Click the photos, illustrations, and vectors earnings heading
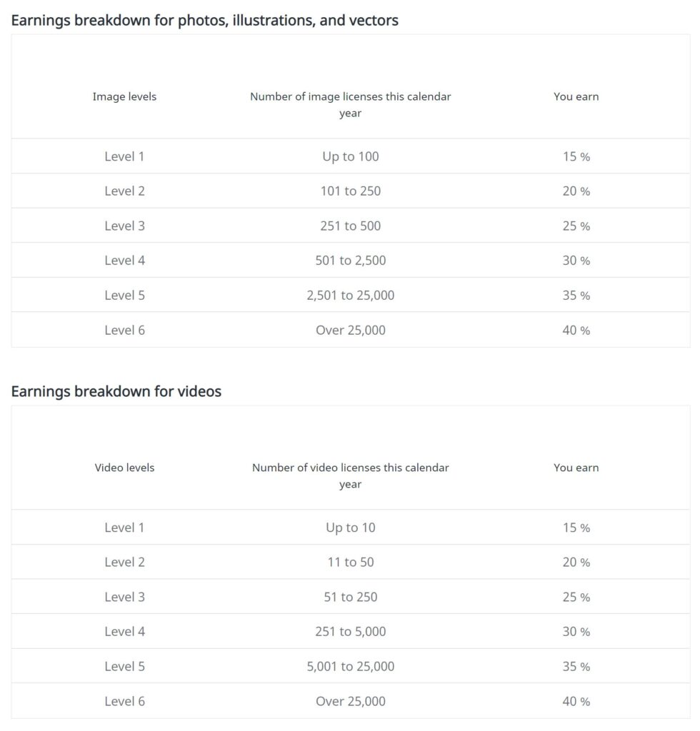This screenshot has height=731, width=700. 205,21
